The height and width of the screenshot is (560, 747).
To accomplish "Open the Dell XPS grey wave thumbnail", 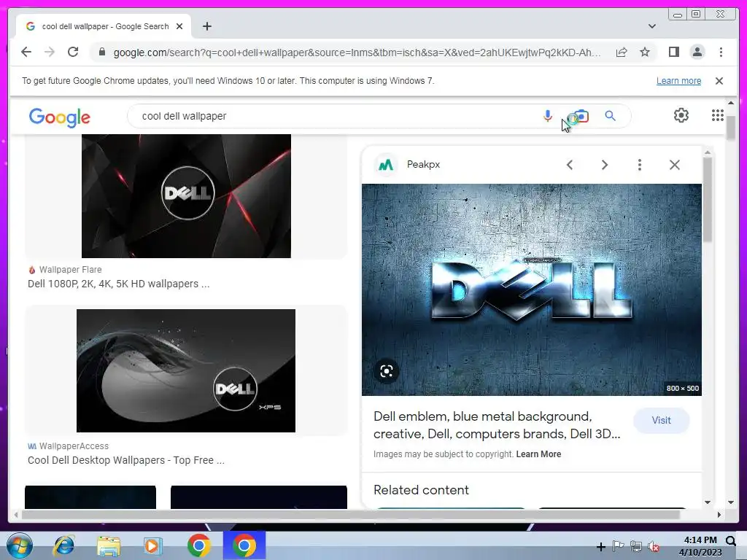I will [x=186, y=371].
